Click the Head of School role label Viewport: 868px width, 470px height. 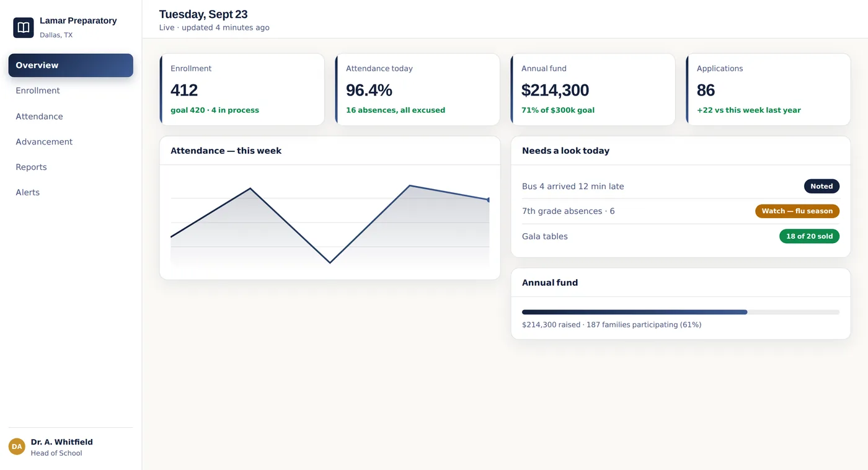tap(56, 453)
